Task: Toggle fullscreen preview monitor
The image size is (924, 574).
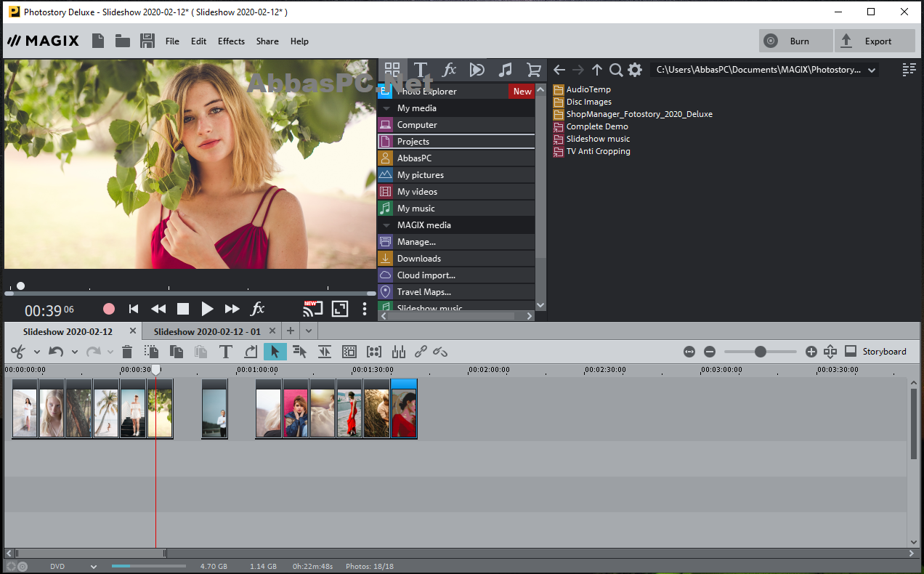Action: coord(340,309)
